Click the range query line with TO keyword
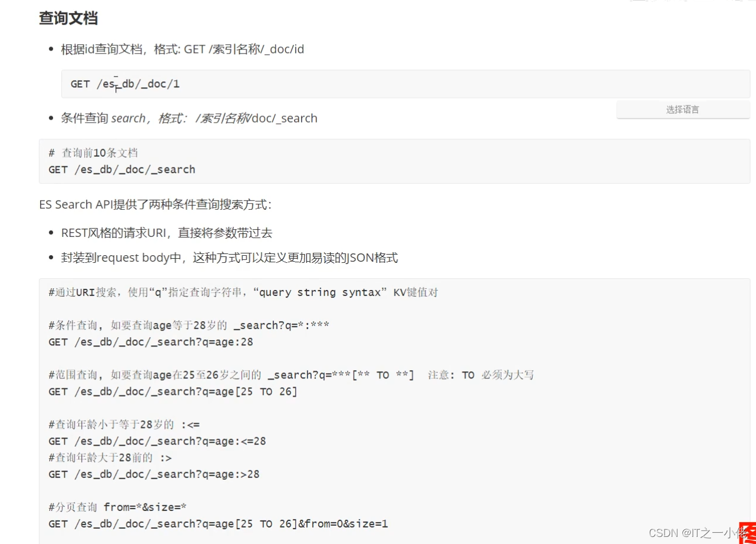Screen dimensions: 756x544 [x=172, y=391]
